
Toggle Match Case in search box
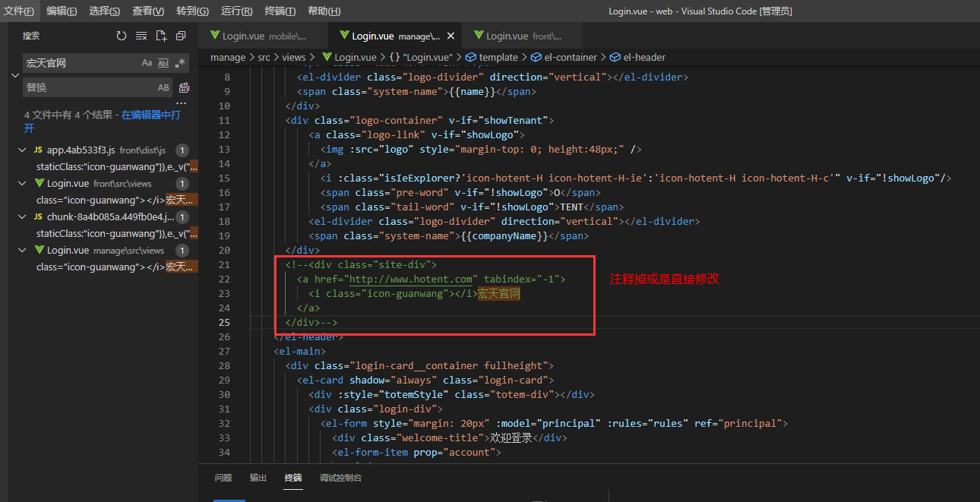pyautogui.click(x=147, y=63)
